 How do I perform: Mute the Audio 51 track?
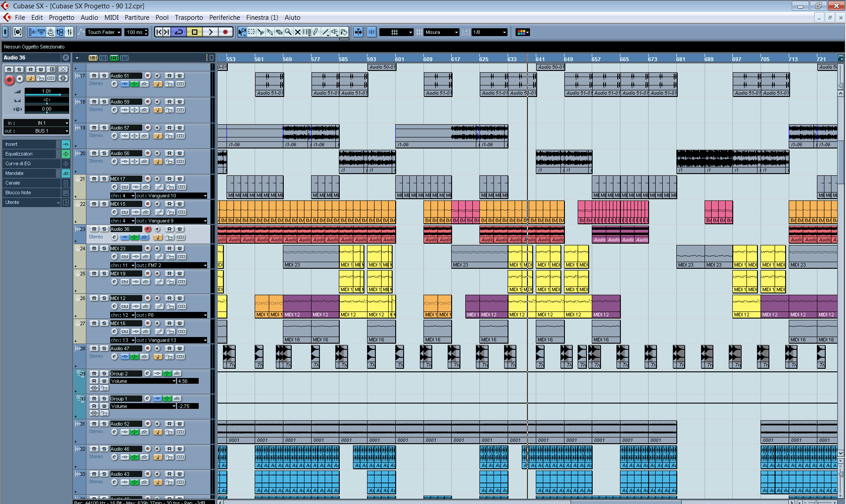pyautogui.click(x=94, y=76)
